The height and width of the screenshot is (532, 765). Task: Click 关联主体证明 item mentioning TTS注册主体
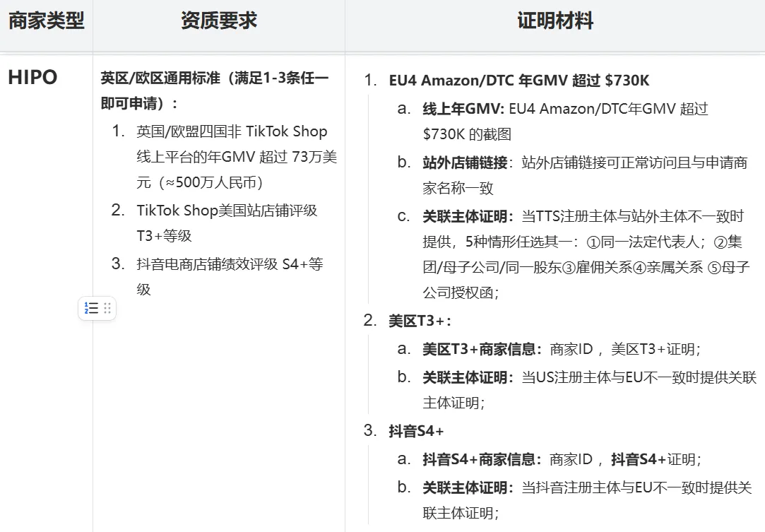click(x=586, y=254)
